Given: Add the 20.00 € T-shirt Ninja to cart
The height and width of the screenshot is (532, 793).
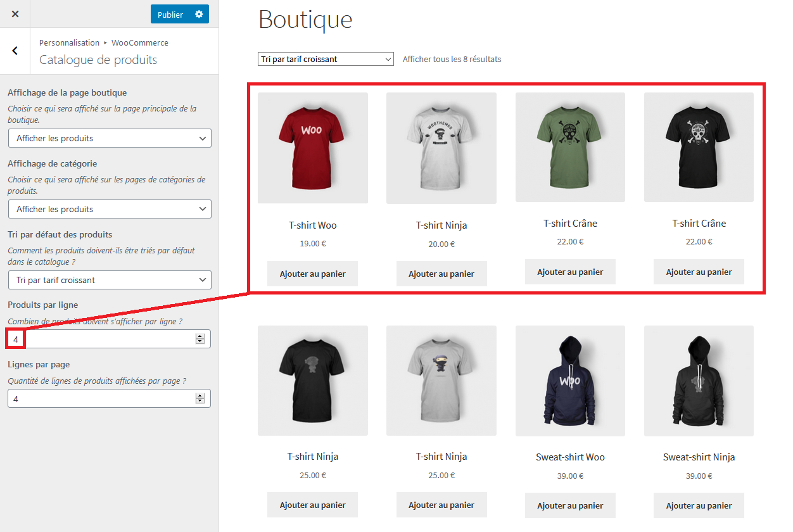Looking at the screenshot, I should click(441, 274).
